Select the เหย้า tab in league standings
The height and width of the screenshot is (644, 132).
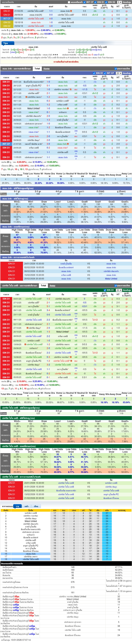coord(26,506)
